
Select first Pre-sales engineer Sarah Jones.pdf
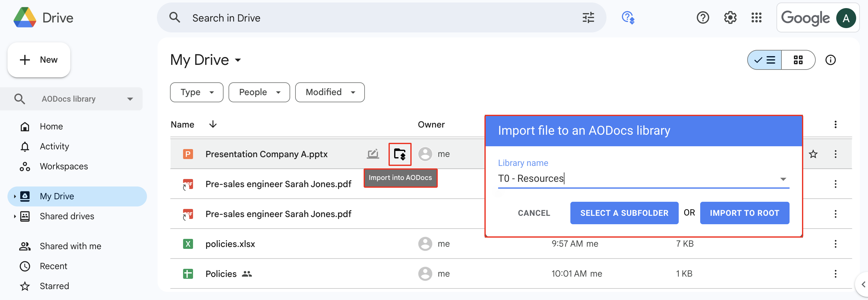tap(278, 184)
